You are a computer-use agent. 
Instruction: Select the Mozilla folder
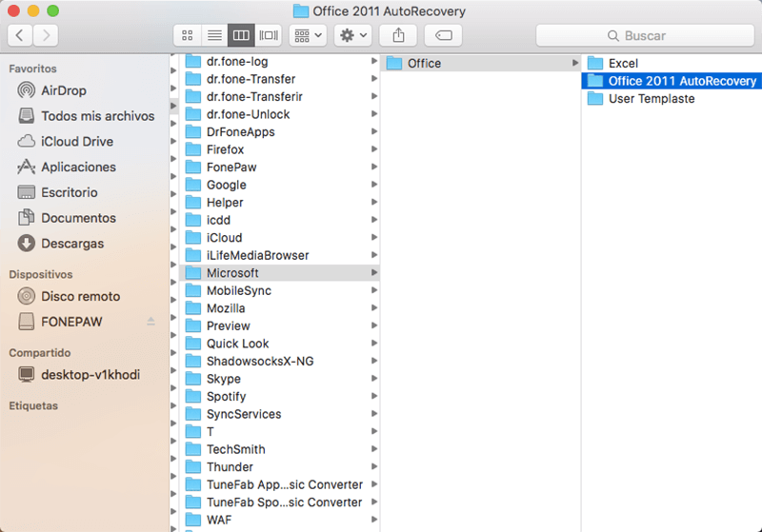pyautogui.click(x=279, y=308)
